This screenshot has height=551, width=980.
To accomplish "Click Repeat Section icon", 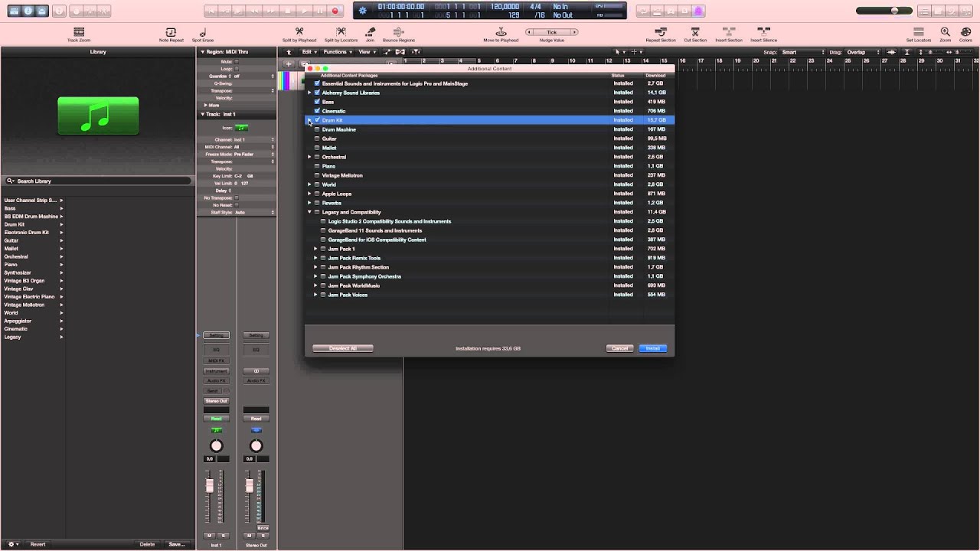I will coord(661,32).
